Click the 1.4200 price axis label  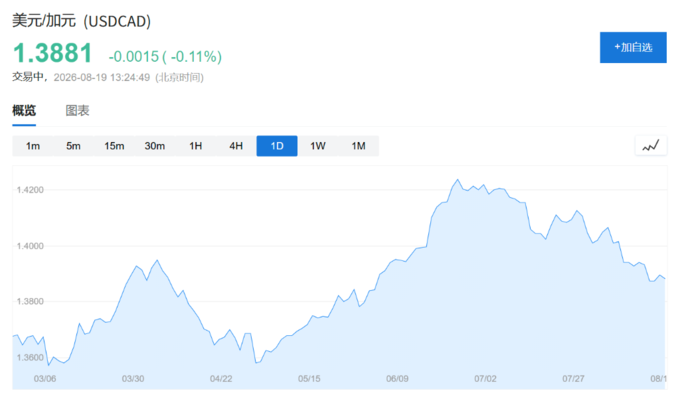coord(30,190)
